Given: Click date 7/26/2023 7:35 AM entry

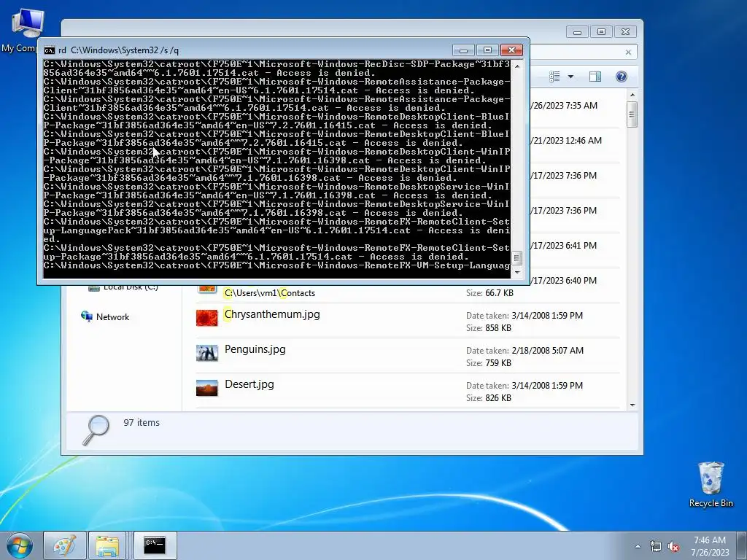Looking at the screenshot, I should pos(565,106).
